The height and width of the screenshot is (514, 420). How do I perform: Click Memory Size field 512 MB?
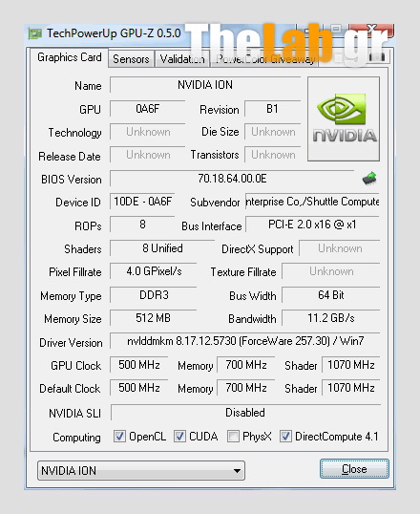pos(154,318)
